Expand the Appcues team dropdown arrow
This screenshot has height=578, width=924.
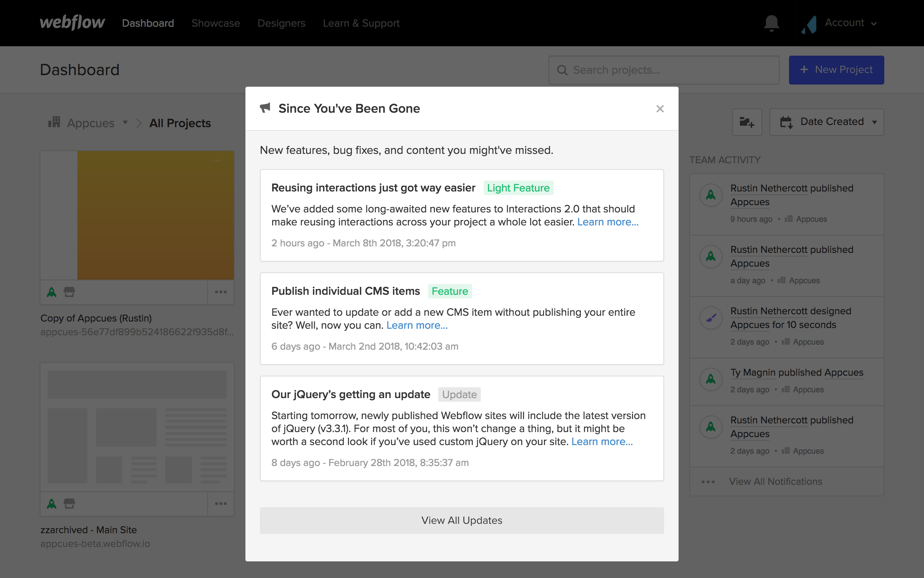pyautogui.click(x=125, y=123)
